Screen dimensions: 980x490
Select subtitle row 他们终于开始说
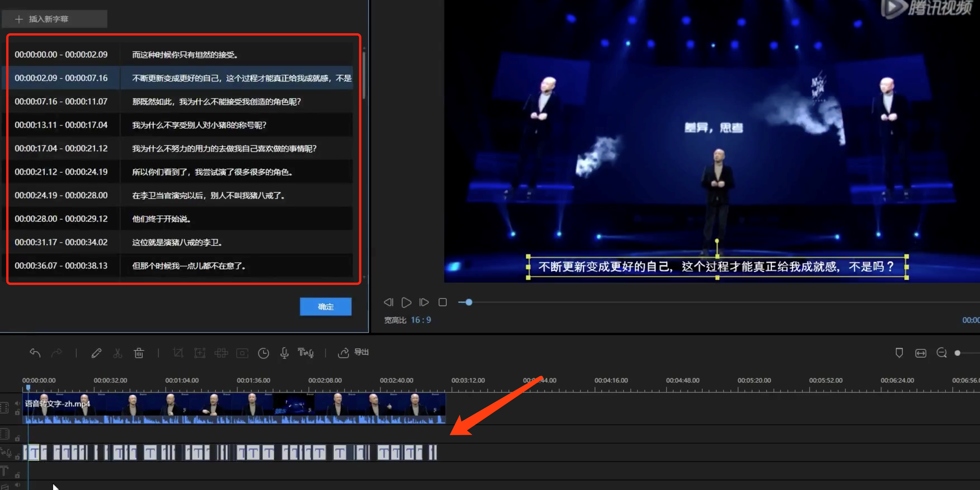pyautogui.click(x=177, y=219)
